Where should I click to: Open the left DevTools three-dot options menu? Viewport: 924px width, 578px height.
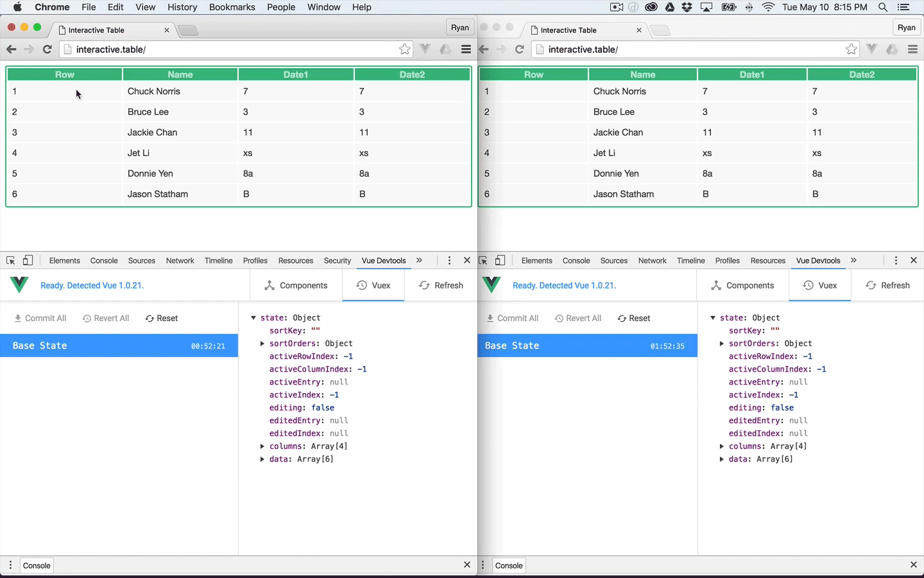click(x=449, y=260)
